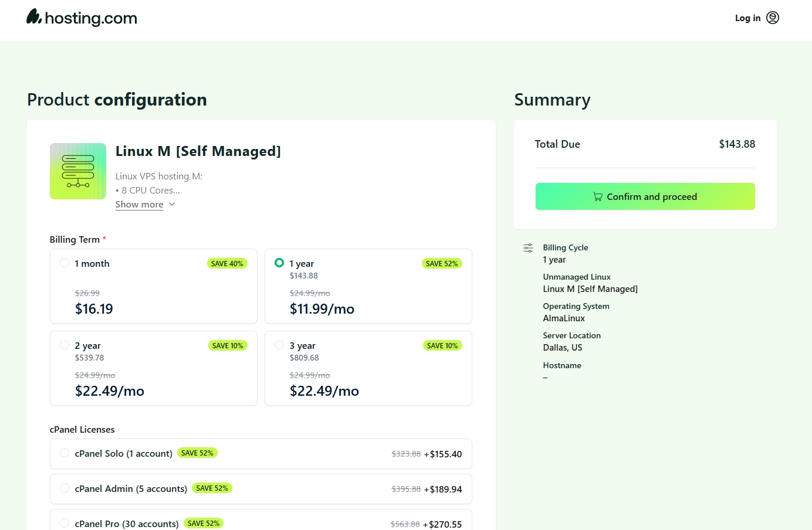812x530 pixels.
Task: Click the +$270.55 cPanel Pro price
Action: (442, 525)
